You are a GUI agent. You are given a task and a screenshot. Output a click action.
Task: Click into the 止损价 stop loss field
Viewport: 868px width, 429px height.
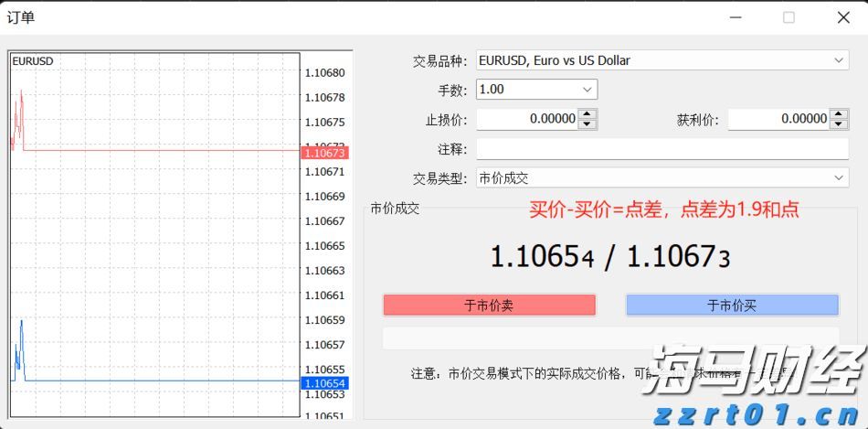click(527, 119)
